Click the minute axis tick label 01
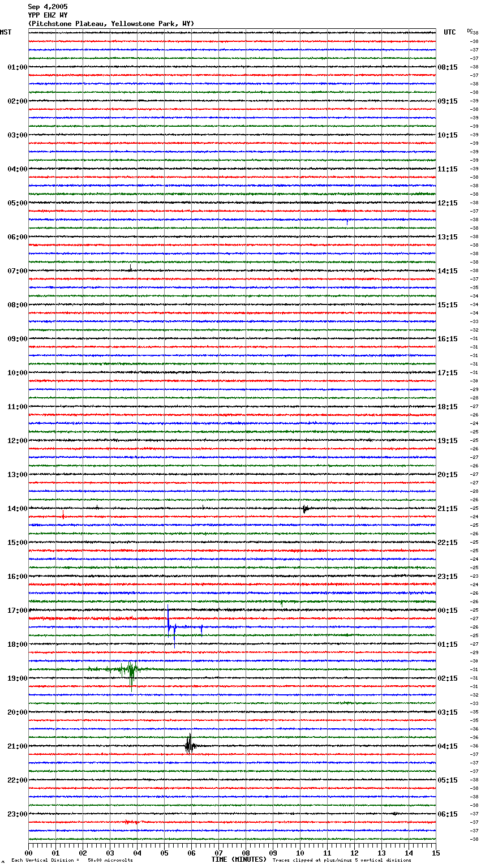The image size is (481, 868). pyautogui.click(x=55, y=853)
